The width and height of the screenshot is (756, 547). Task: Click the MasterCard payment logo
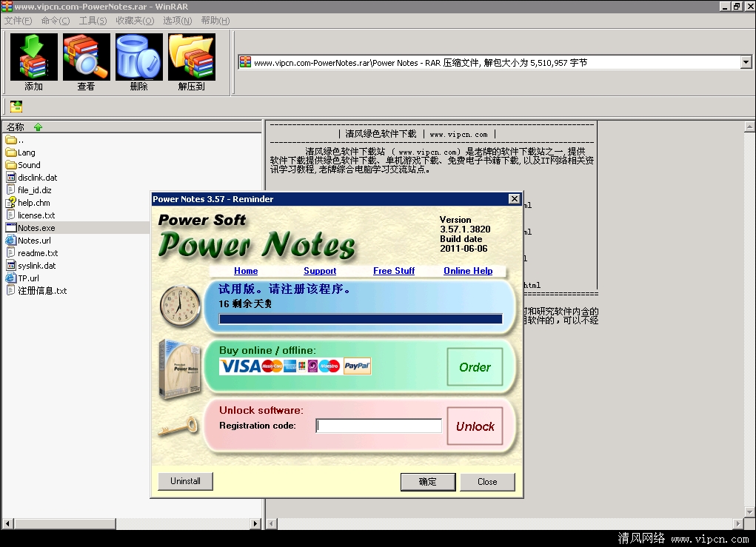tap(272, 366)
